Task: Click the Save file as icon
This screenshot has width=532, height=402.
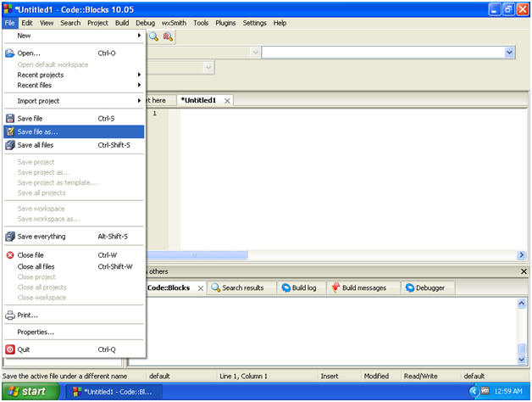Action: (x=10, y=131)
